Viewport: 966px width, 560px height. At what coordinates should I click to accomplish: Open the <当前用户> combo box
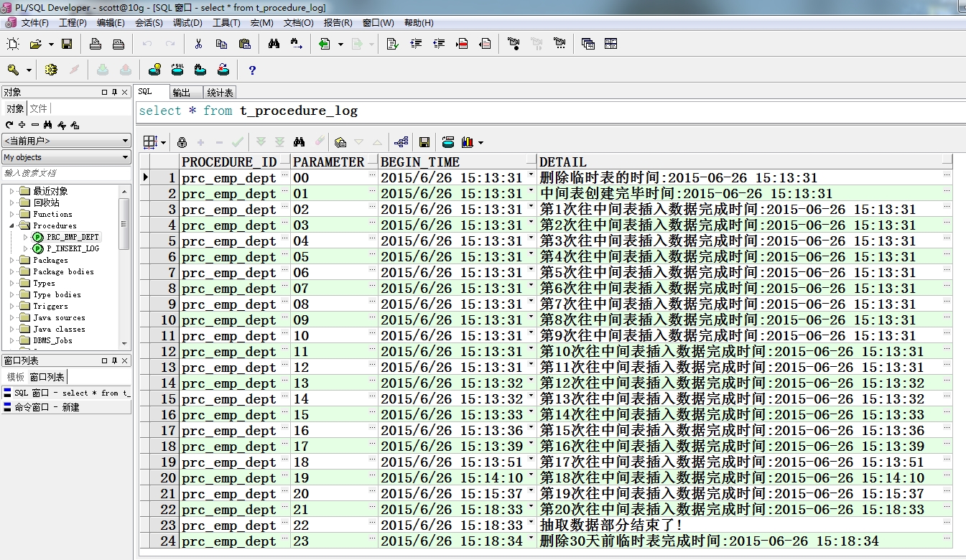pyautogui.click(x=66, y=141)
